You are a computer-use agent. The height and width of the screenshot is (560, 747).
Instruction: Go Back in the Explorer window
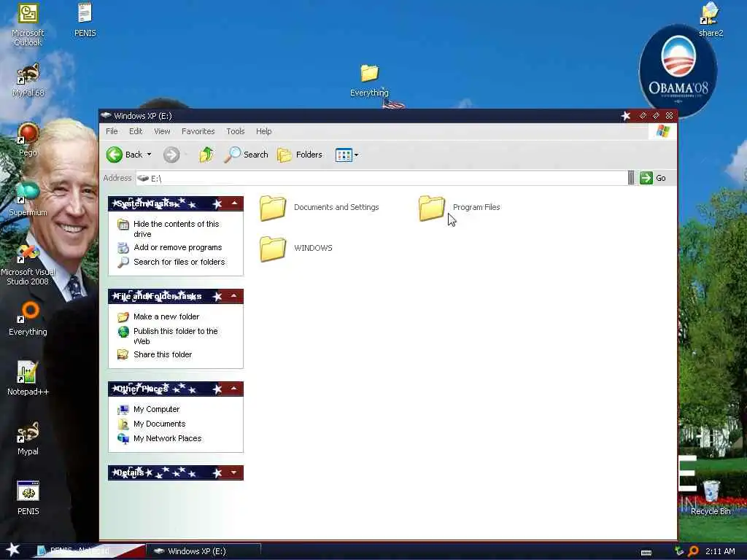pyautogui.click(x=124, y=155)
